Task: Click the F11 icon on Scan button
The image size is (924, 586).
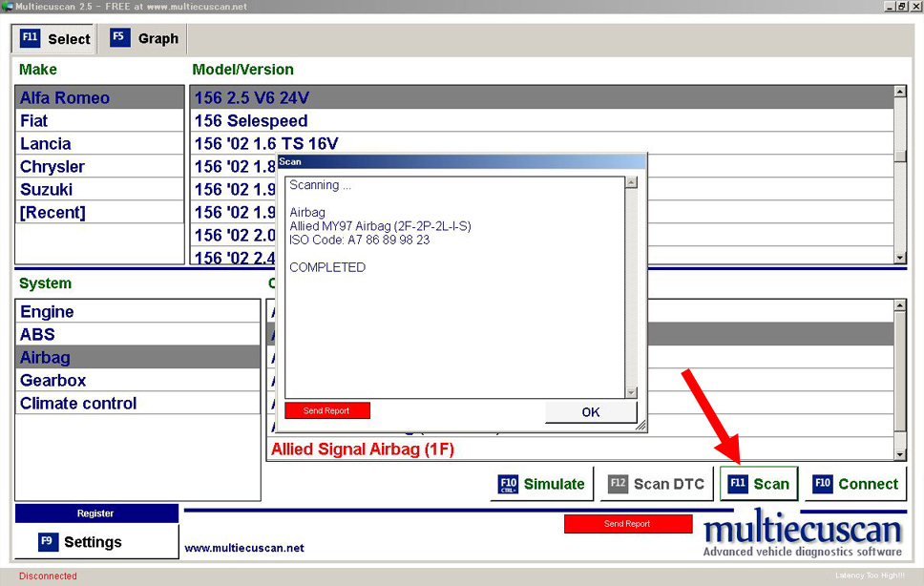Action: tap(738, 484)
